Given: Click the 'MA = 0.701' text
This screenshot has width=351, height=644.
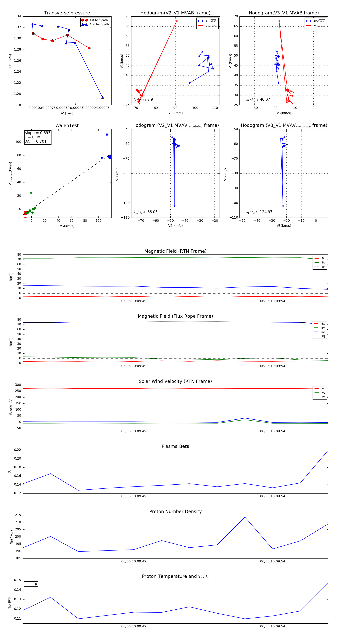Looking at the screenshot, I should tap(36, 141).
